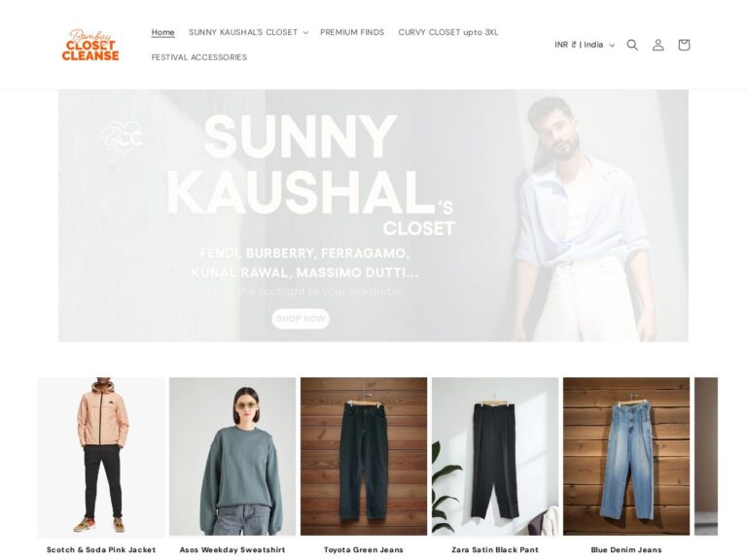This screenshot has width=747, height=560.
Task: Open the shopping cart icon
Action: point(684,45)
